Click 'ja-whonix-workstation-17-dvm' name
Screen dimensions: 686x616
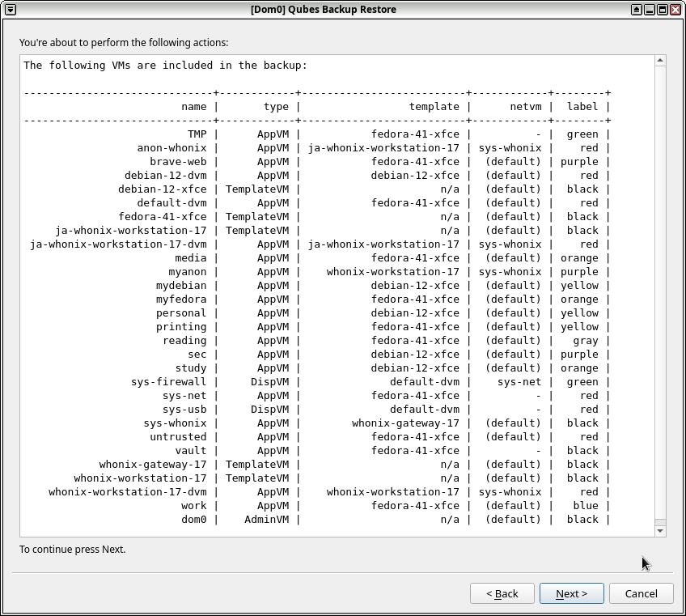pyautogui.click(x=118, y=244)
